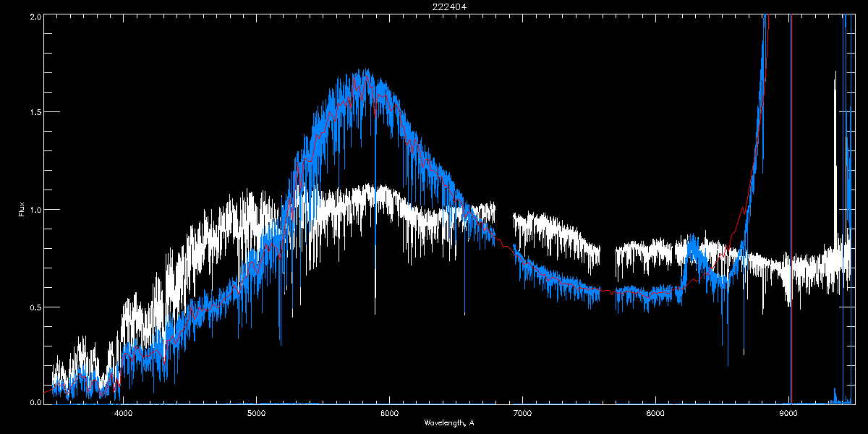Click the x-axis tick label 6000
This screenshot has height=434, width=868.
[x=389, y=413]
